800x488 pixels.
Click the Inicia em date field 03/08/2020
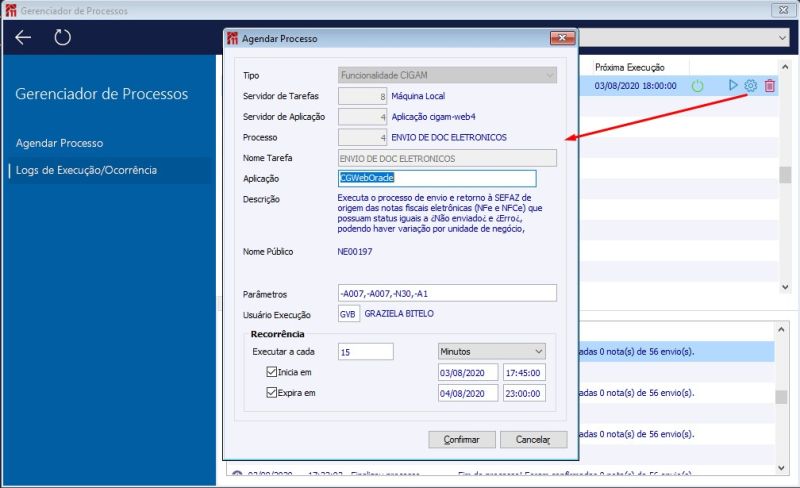tap(468, 373)
